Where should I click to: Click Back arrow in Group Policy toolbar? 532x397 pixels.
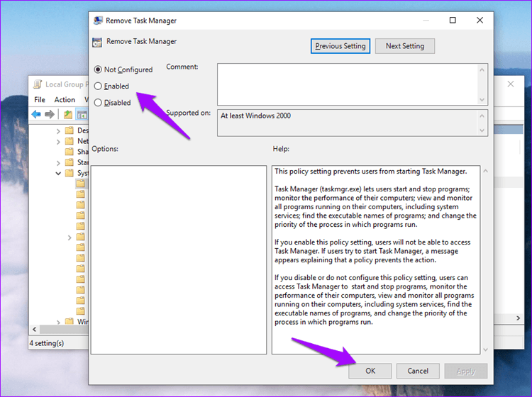click(x=36, y=115)
